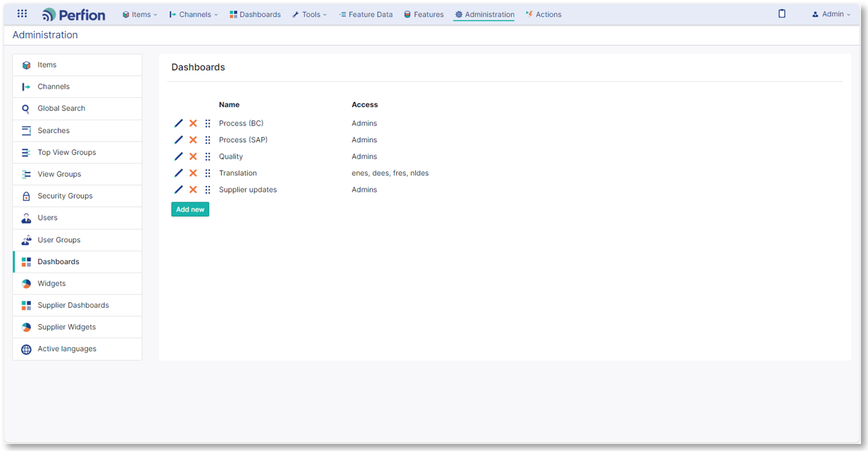868x451 pixels.
Task: Delete the Quality dashboard
Action: 193,156
